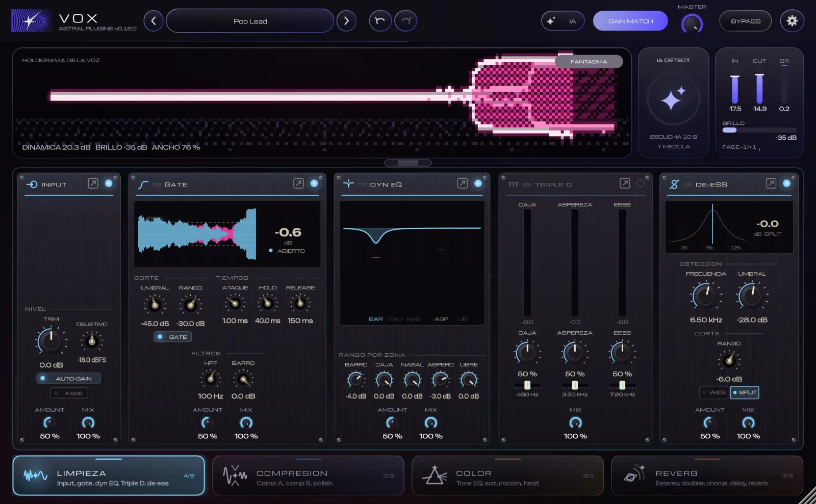
Task: Click the Input TRIM knob
Action: point(51,341)
